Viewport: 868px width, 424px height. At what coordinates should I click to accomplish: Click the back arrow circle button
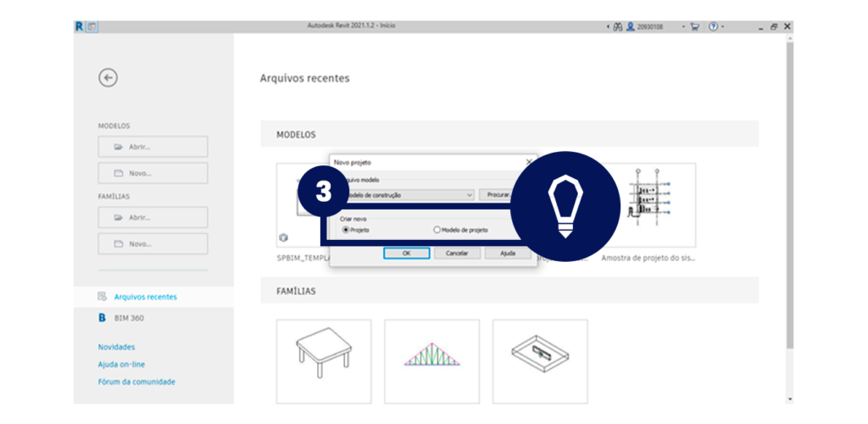coord(108,78)
